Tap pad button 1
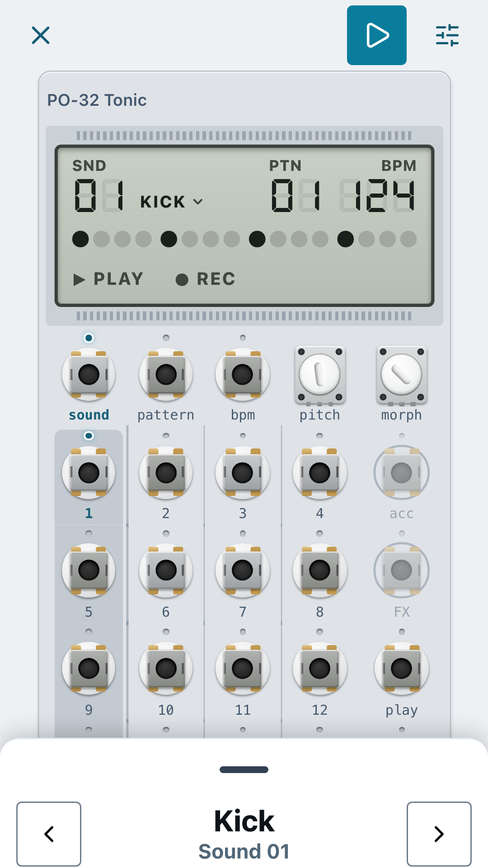 point(89,473)
